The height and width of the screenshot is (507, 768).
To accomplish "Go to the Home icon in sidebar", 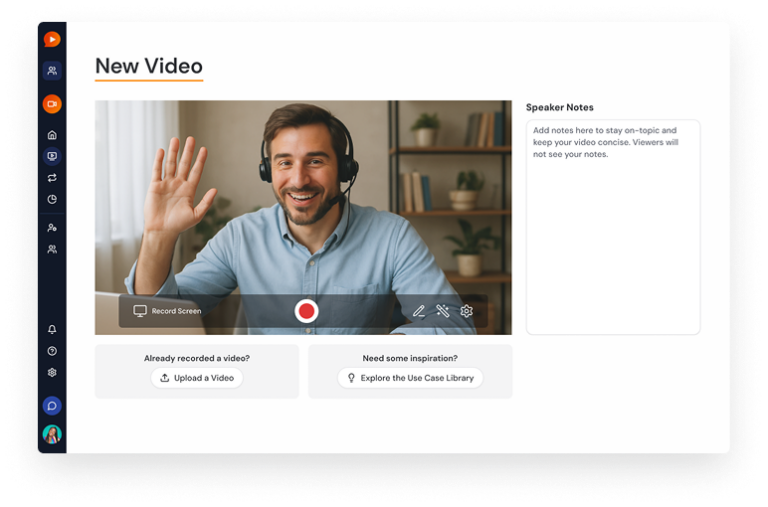I will click(52, 135).
